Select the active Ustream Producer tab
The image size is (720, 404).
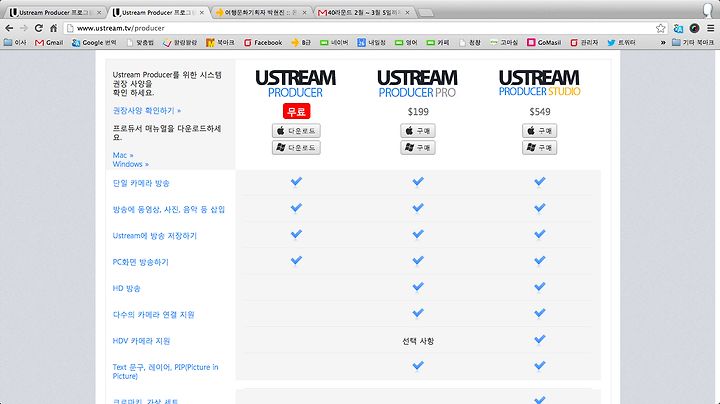click(158, 12)
